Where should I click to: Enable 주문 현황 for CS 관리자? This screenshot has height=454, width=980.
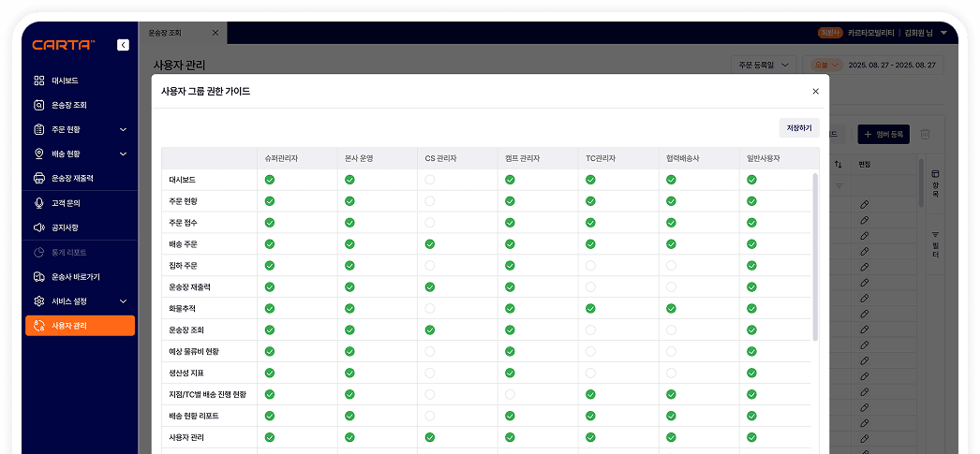430,201
